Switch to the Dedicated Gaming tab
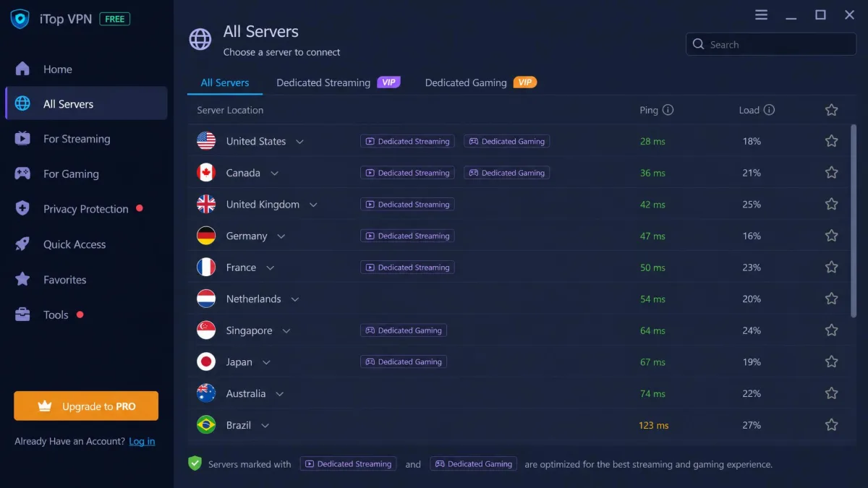The height and width of the screenshot is (488, 868). (x=481, y=82)
